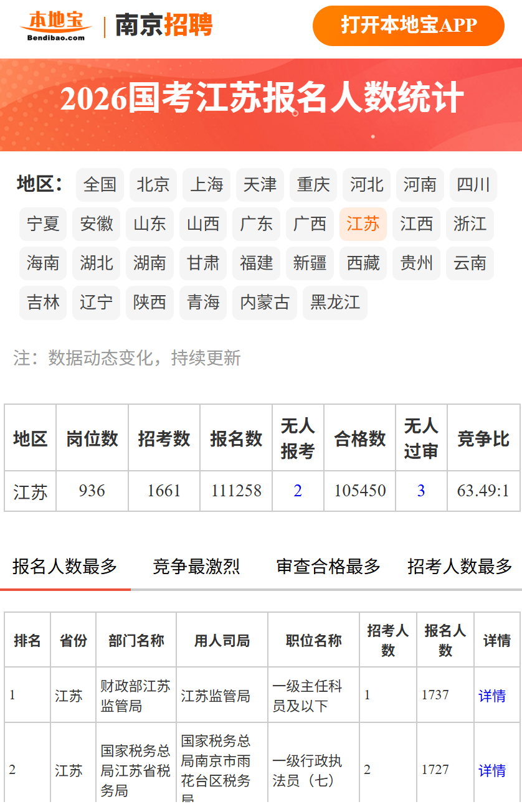Switch to the 报名人数最多 tab

(65, 567)
